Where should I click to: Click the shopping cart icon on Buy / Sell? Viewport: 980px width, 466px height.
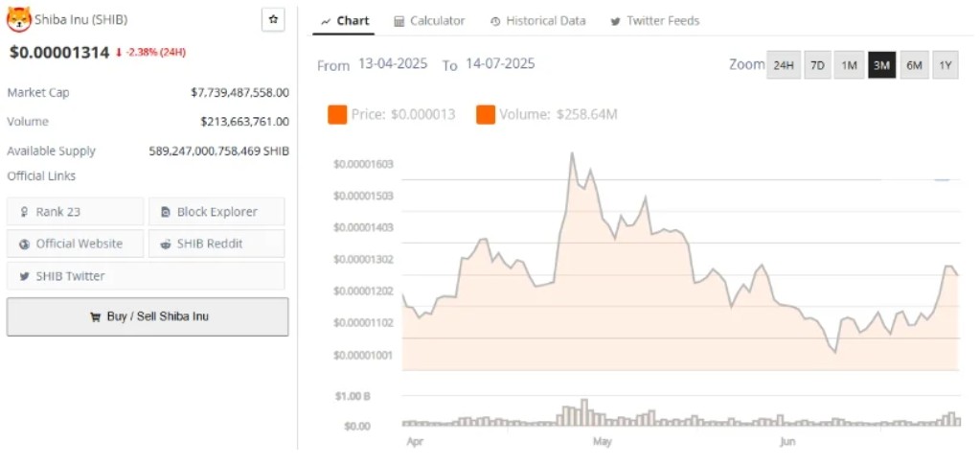(x=95, y=317)
